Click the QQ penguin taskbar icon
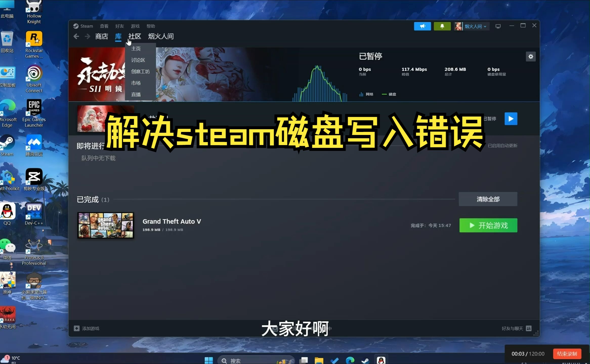This screenshot has height=364, width=590. (x=381, y=360)
